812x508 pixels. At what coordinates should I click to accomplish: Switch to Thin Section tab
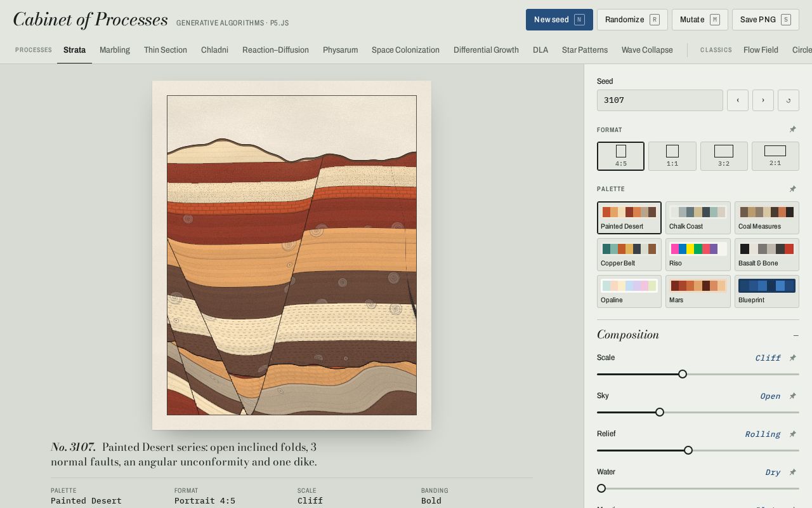click(166, 50)
